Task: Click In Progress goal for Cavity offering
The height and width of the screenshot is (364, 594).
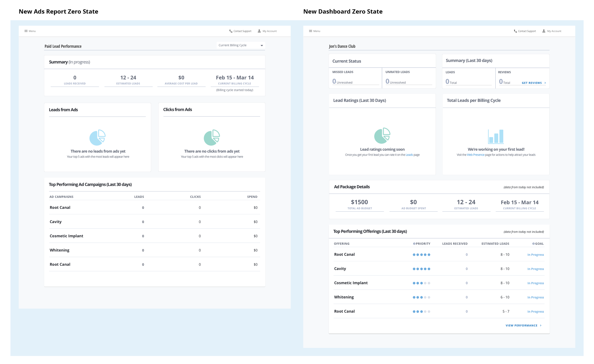Action: pos(535,269)
